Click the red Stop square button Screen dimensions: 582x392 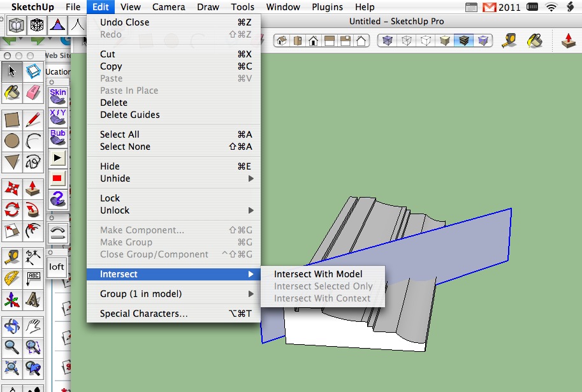pos(58,178)
